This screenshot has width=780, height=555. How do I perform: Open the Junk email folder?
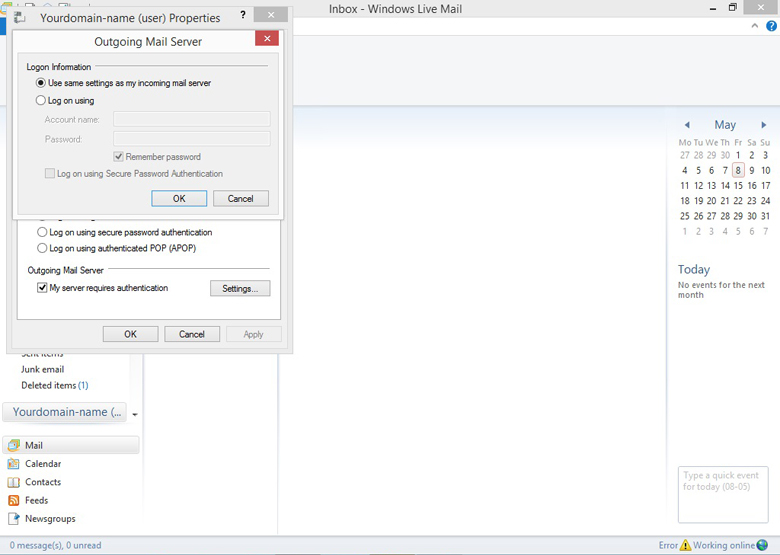click(42, 369)
